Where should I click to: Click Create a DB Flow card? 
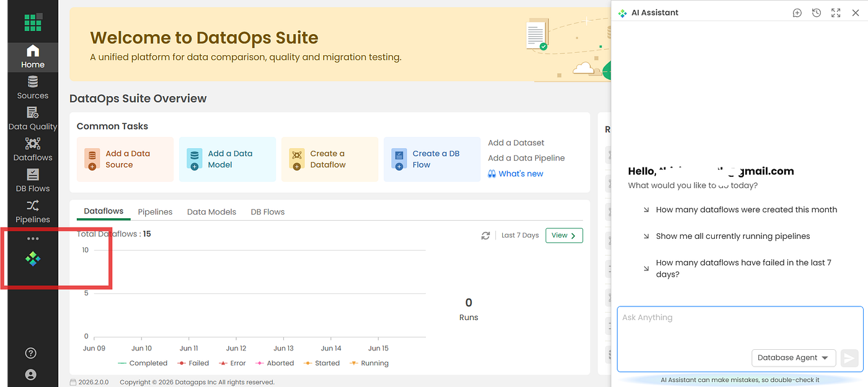432,159
